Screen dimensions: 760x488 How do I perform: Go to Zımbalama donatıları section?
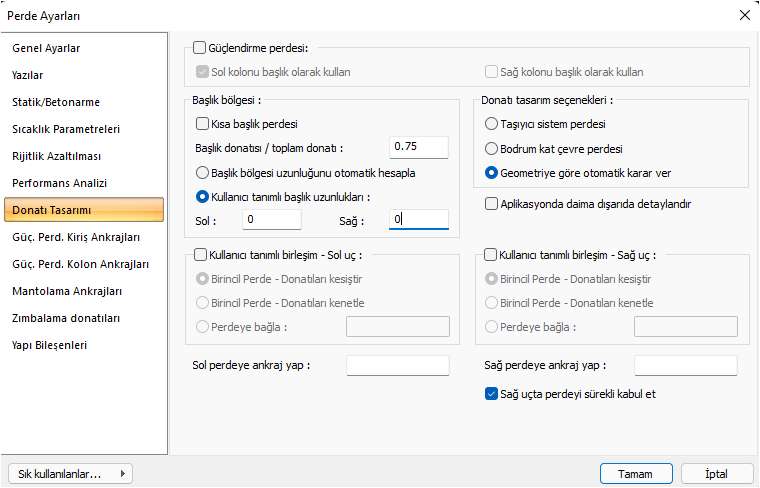[66, 318]
